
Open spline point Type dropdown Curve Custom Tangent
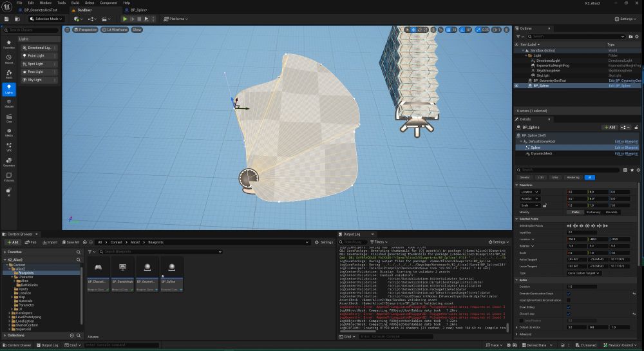(x=584, y=273)
